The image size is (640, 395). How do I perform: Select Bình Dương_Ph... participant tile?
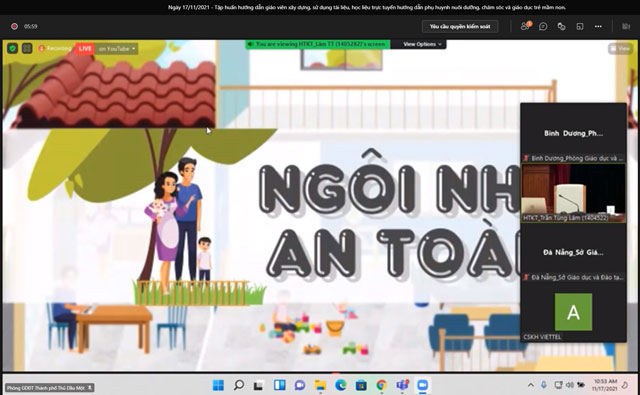click(x=573, y=133)
